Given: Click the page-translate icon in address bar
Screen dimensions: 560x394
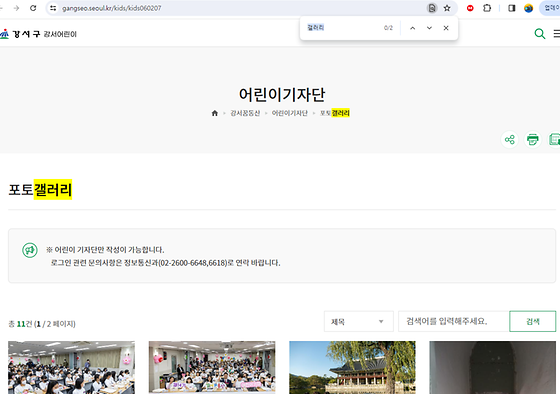Looking at the screenshot, I should click(x=432, y=8).
